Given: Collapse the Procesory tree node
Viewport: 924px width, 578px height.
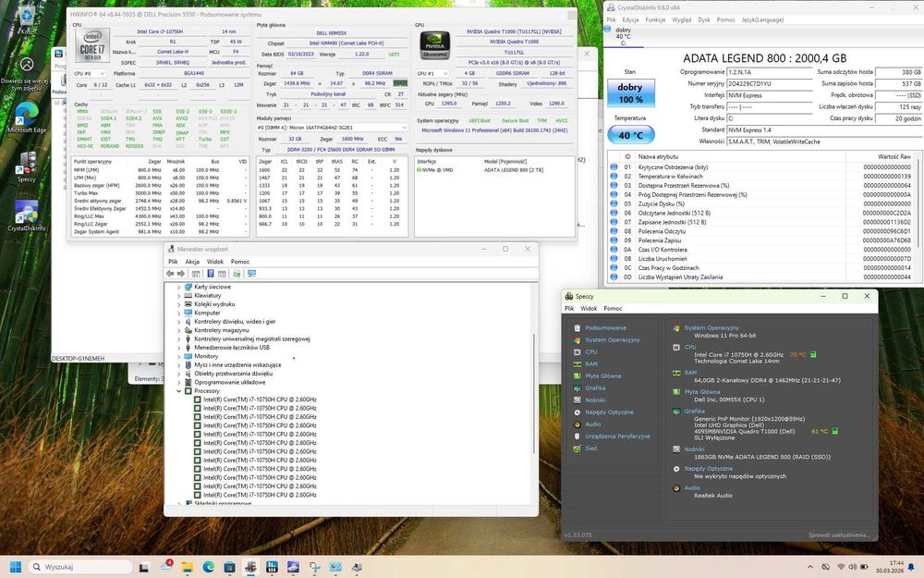Looking at the screenshot, I should pos(178,391).
